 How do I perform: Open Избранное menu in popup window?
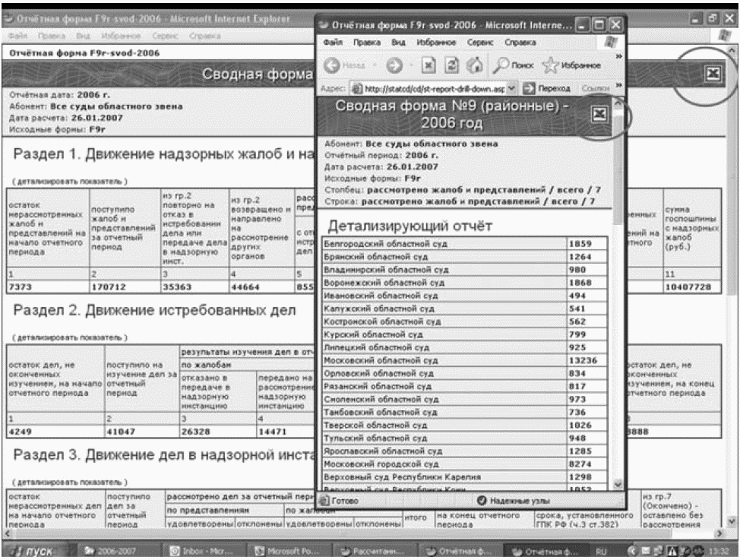click(436, 43)
